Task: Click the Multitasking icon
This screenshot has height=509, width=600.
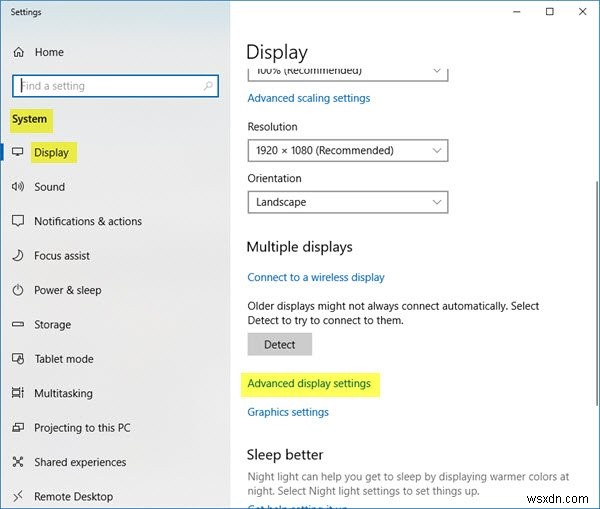Action: point(18,393)
